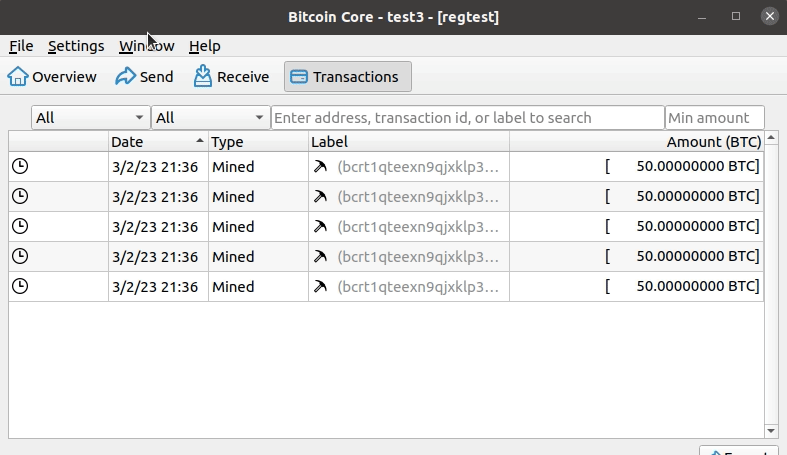Screen dimensions: 787x455
Task: Sort by the Label column header
Action: [x=409, y=142]
